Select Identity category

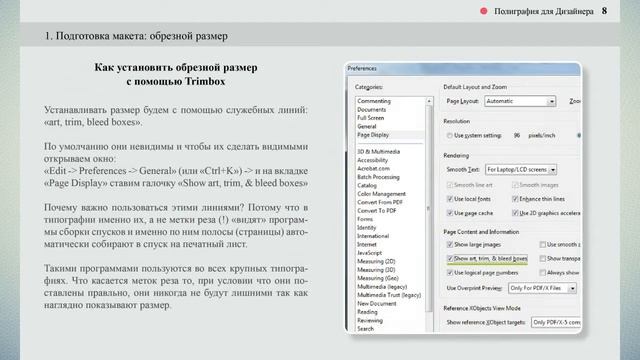coord(367,227)
